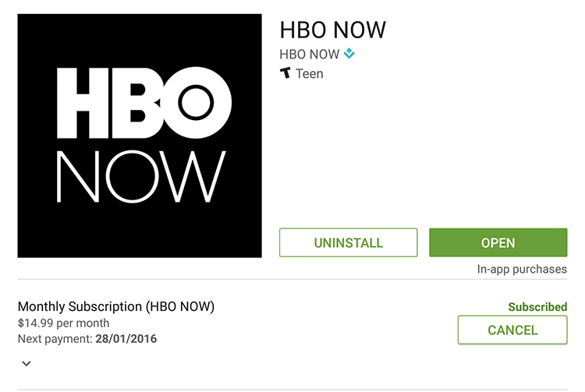
Task: Expand subscription details with the down chevron
Action: [26, 363]
